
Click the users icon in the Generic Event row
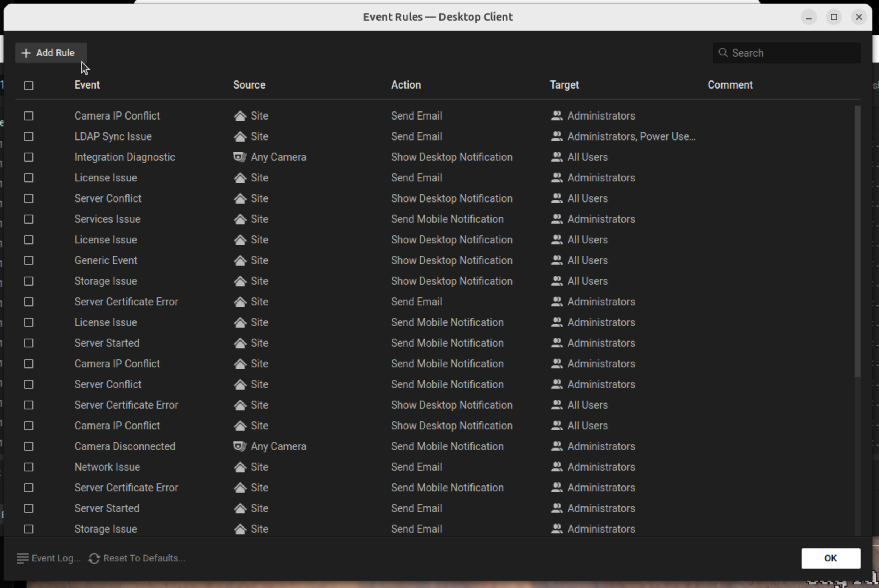coord(557,260)
